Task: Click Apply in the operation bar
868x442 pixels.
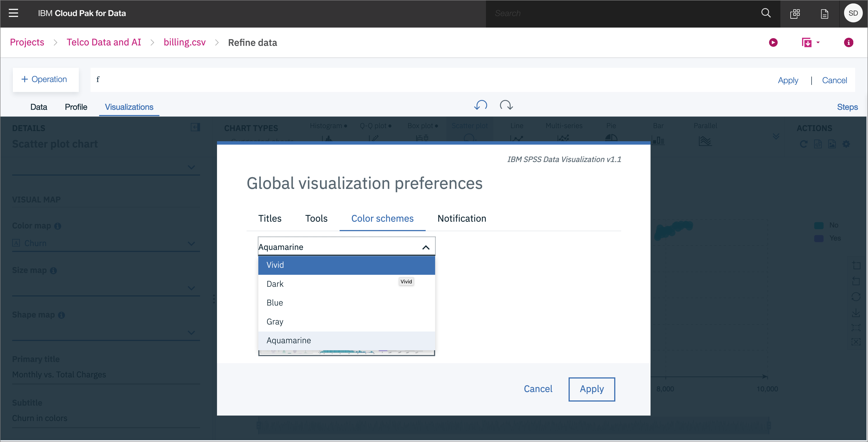Action: [x=788, y=80]
